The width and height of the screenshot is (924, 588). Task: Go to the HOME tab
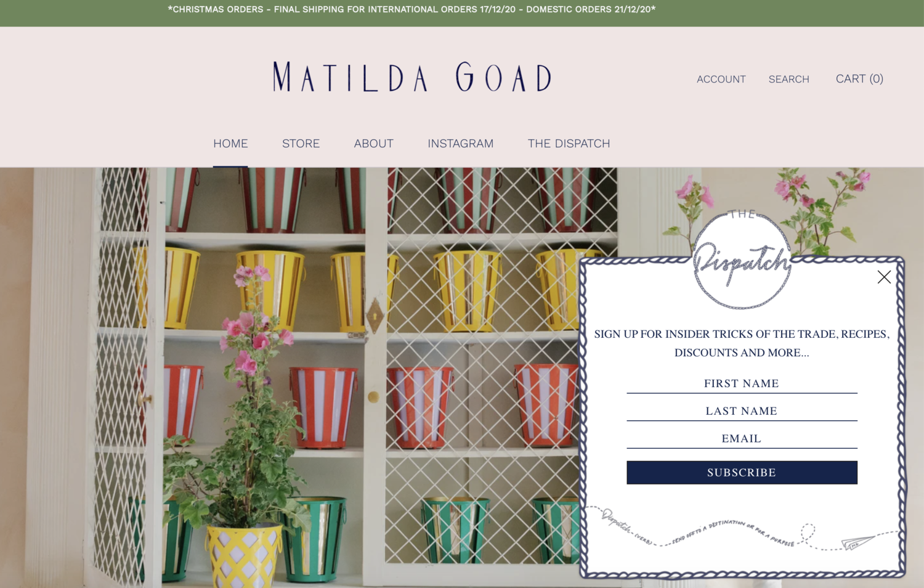click(x=230, y=144)
